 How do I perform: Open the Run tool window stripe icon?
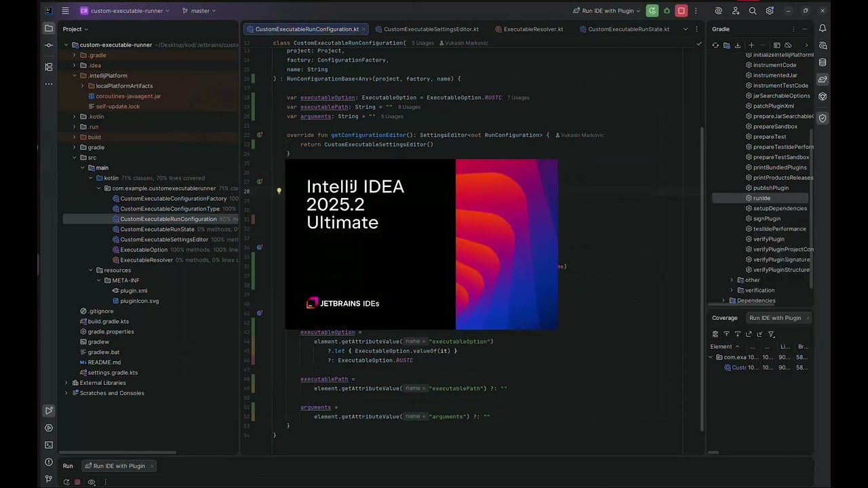[49, 411]
